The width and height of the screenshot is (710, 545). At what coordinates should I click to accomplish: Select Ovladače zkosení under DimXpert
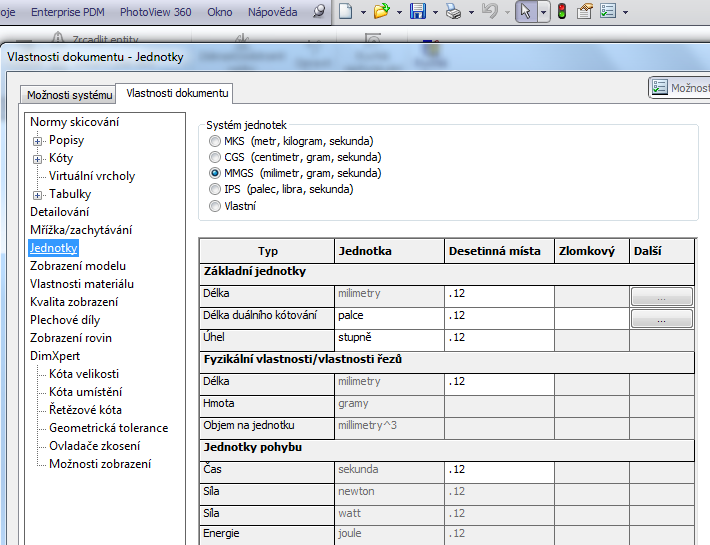(95, 446)
